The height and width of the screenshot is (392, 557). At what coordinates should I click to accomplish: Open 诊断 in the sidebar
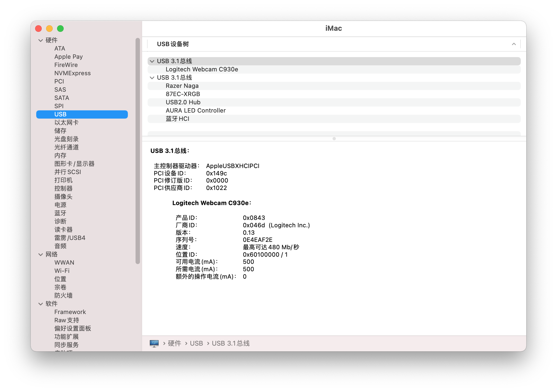pos(60,222)
